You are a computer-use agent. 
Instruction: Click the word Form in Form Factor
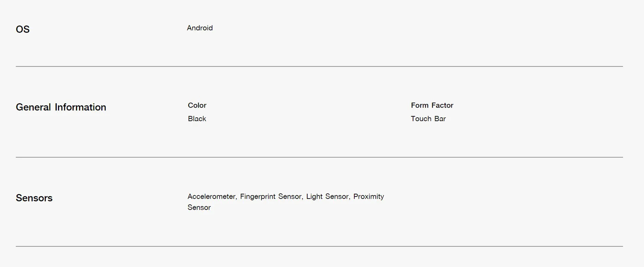pos(420,105)
